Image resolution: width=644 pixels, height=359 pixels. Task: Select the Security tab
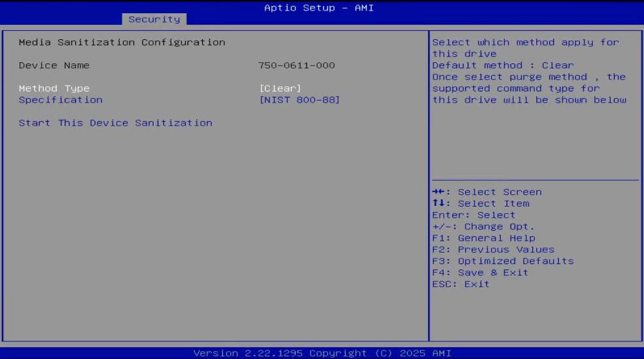click(154, 20)
